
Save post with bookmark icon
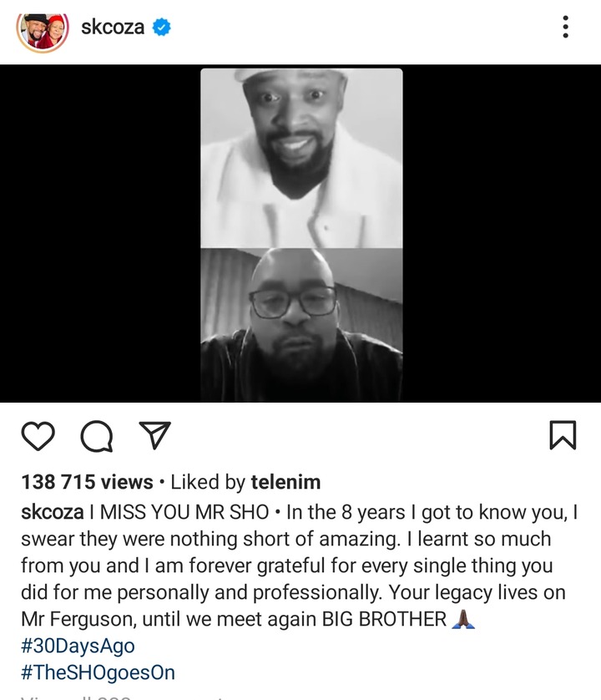point(563,434)
